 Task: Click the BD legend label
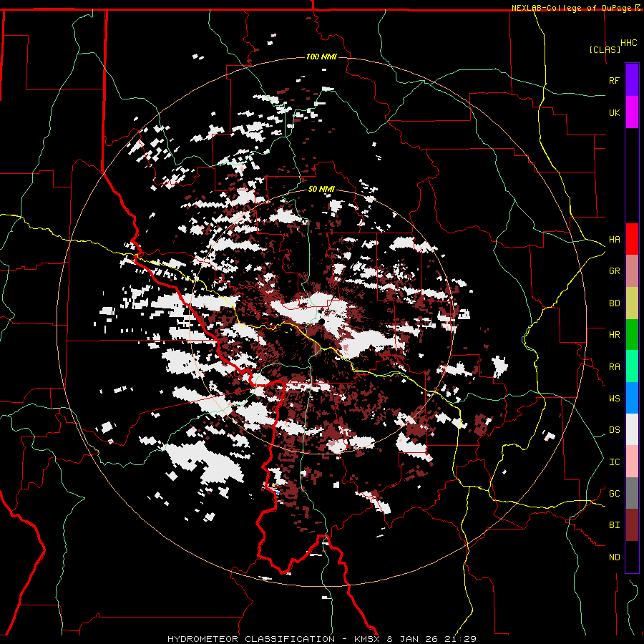coord(614,303)
